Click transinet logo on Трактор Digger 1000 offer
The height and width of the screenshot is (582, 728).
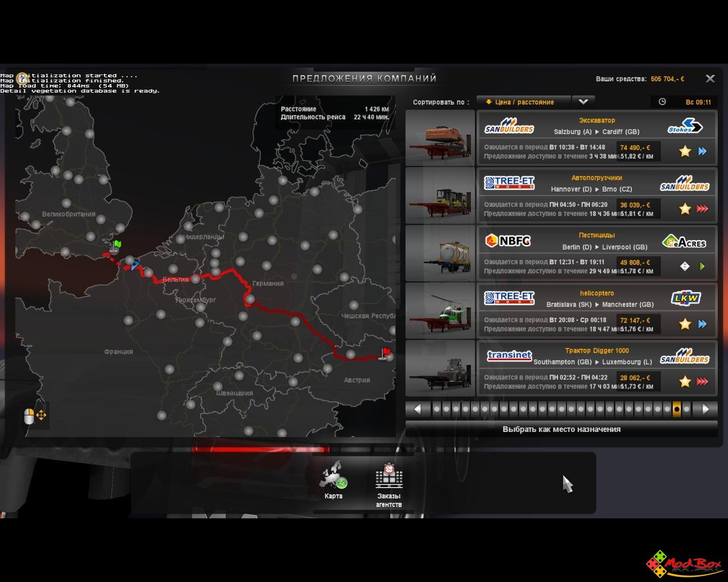509,355
